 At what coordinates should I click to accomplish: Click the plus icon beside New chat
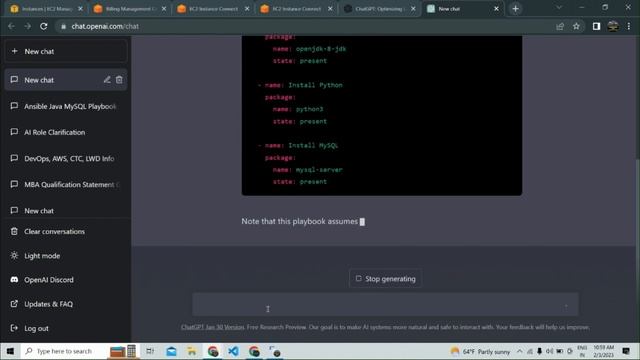tap(15, 51)
